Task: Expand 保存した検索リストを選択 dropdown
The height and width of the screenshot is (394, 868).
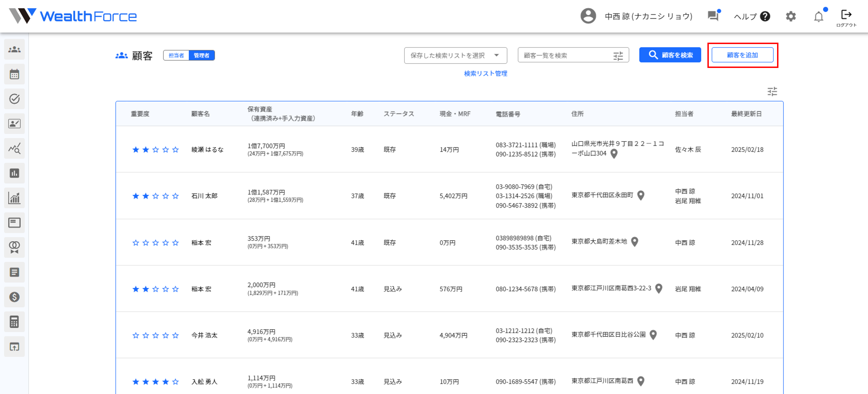Action: tap(455, 55)
